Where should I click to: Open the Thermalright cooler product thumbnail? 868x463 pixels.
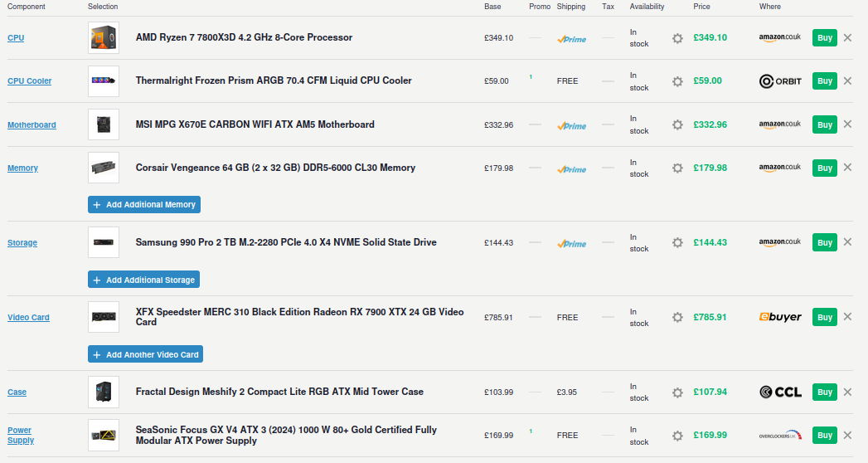coord(104,80)
